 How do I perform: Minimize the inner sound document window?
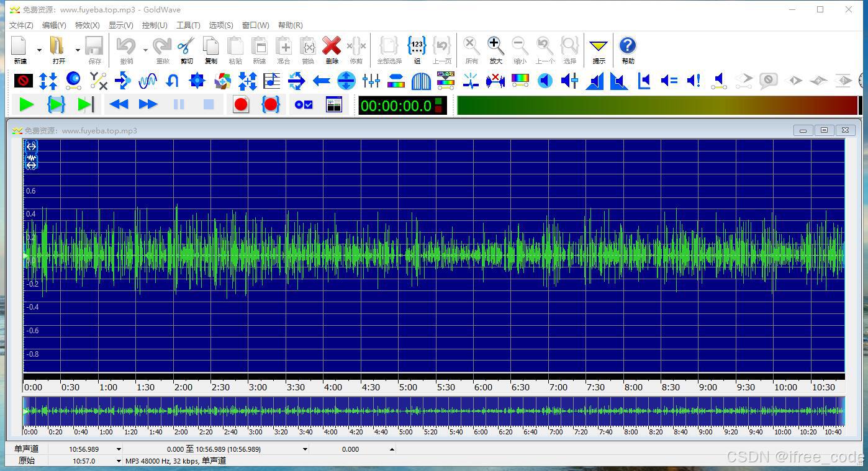[803, 130]
